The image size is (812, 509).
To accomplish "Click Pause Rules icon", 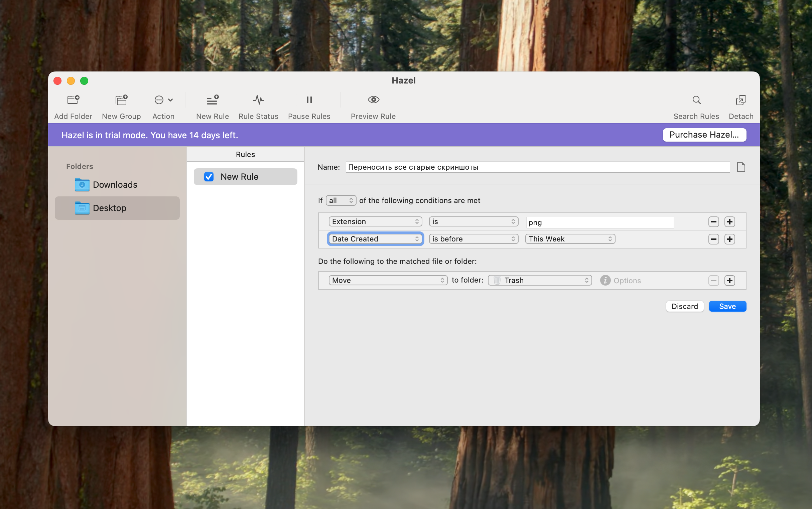I will coord(309,100).
